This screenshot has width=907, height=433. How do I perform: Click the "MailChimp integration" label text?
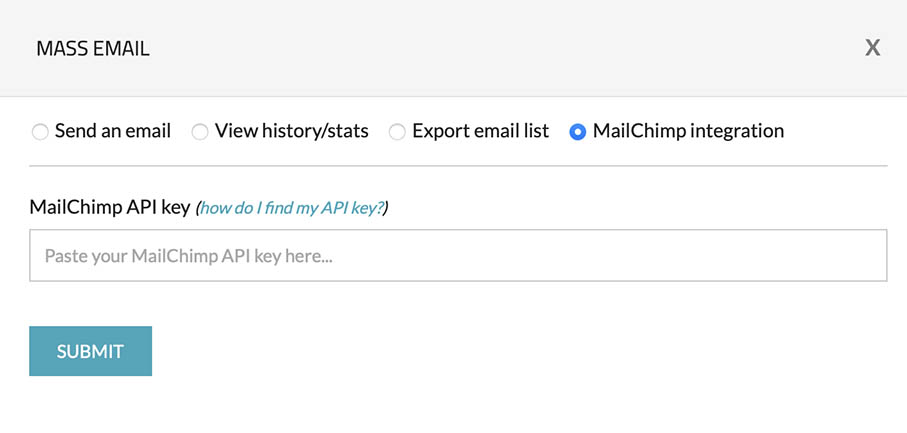(688, 131)
